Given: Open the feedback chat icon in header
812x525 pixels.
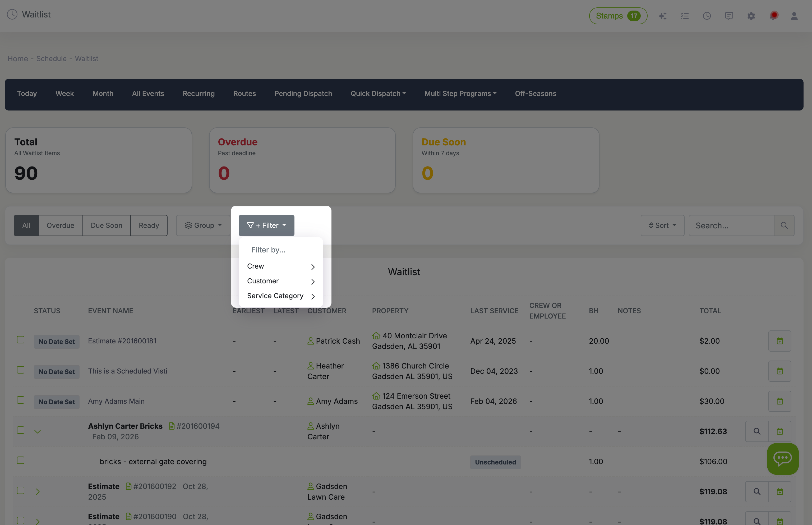Looking at the screenshot, I should (729, 16).
